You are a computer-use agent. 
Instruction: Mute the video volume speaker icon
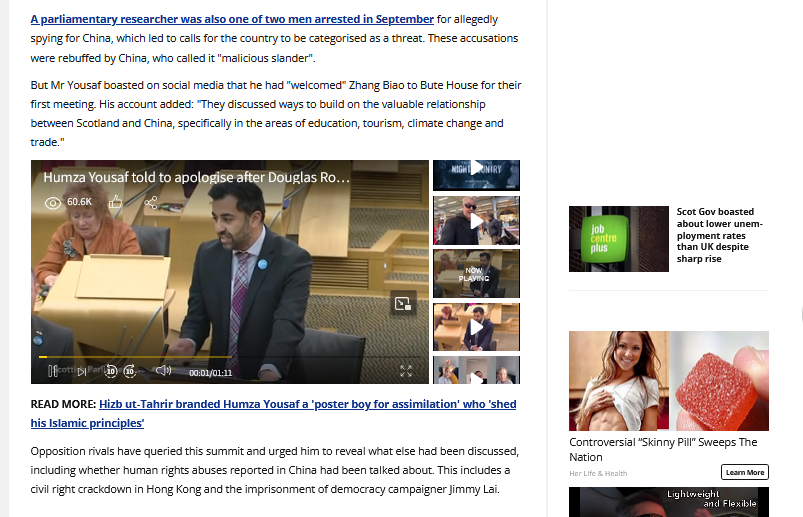click(x=163, y=370)
